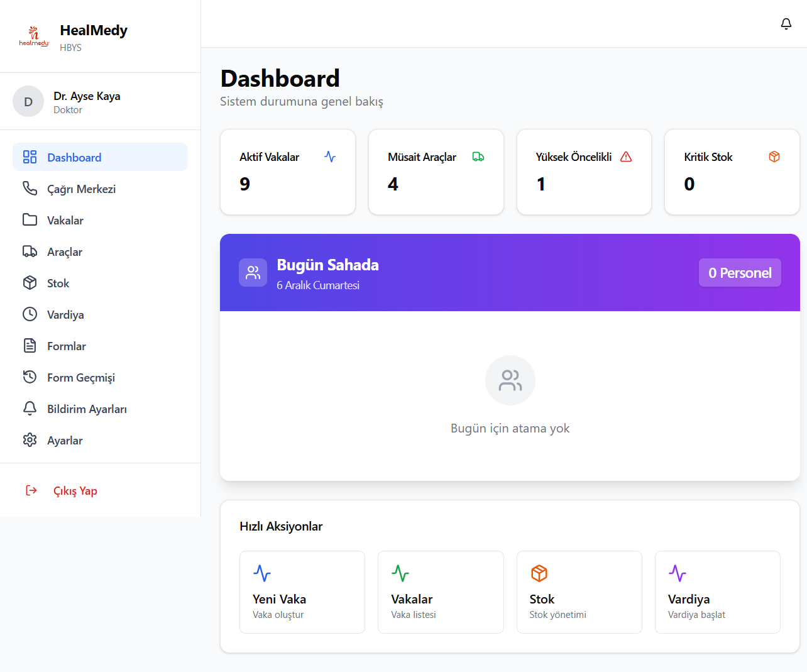This screenshot has width=807, height=672.
Task: Click the Bildirim Ayarları bell icon
Action: (30, 409)
